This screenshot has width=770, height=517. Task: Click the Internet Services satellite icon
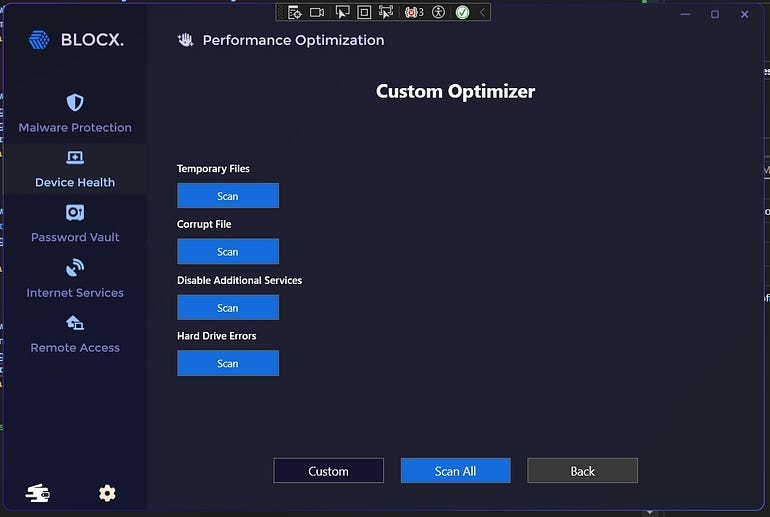(x=75, y=268)
